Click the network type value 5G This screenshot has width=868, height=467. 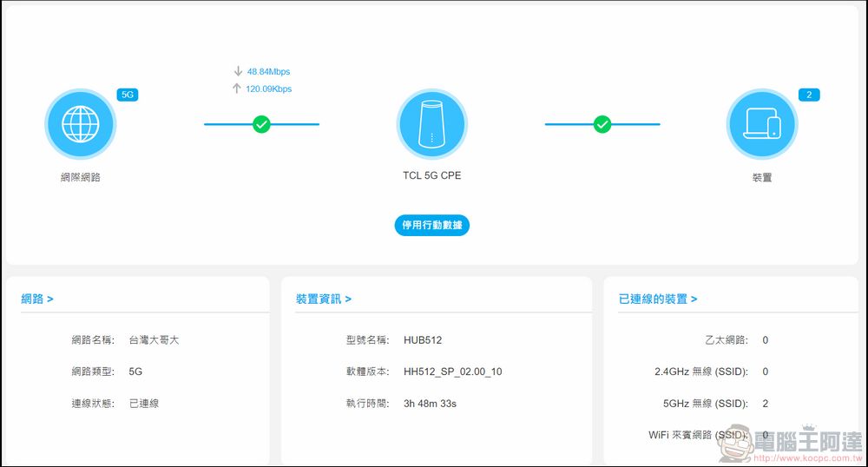tap(135, 372)
